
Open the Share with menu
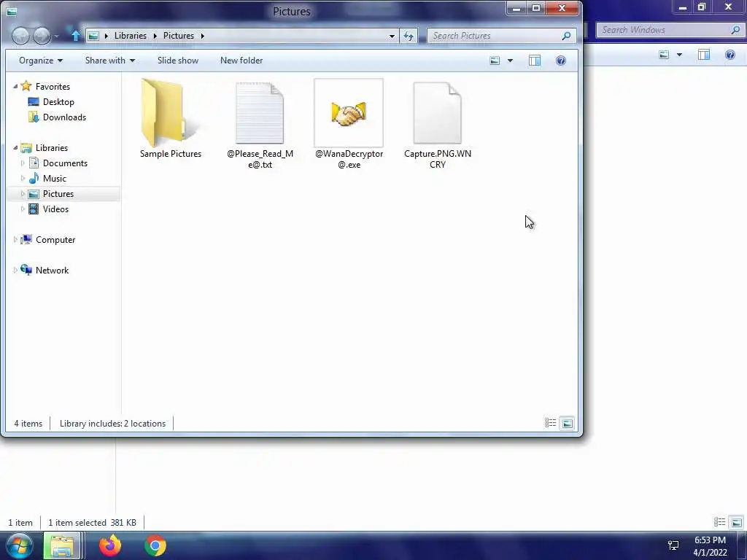pyautogui.click(x=109, y=61)
